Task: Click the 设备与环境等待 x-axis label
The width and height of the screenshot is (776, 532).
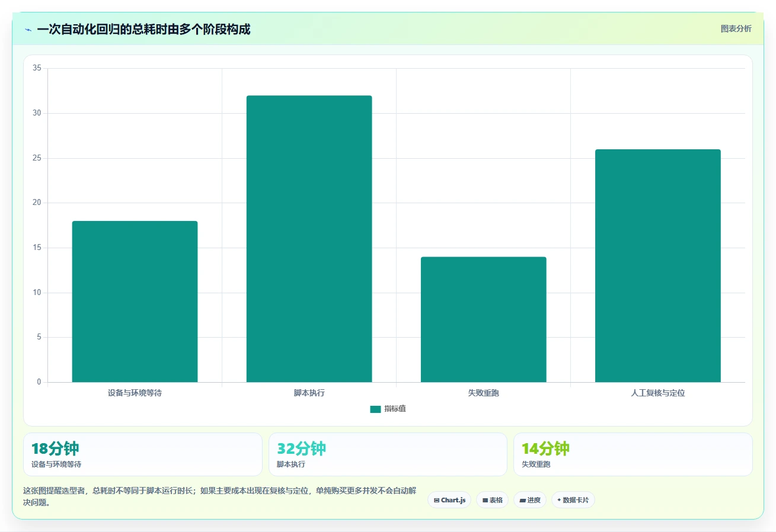Action: [135, 393]
